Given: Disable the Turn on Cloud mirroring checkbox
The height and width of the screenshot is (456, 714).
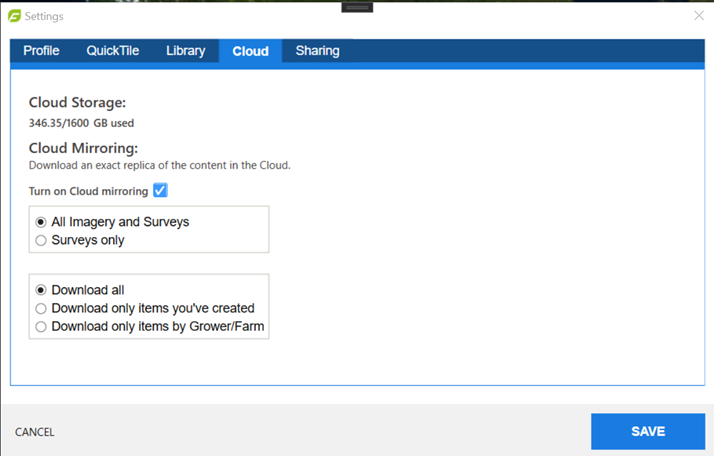Looking at the screenshot, I should tap(160, 191).
